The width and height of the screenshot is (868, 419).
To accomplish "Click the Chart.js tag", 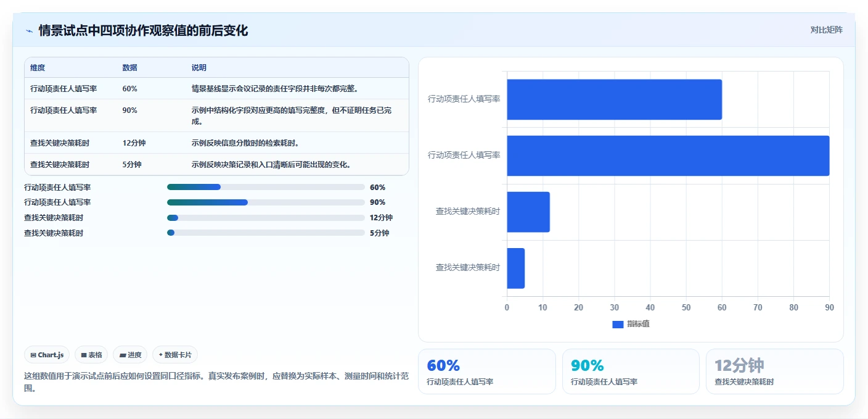I will 47,355.
